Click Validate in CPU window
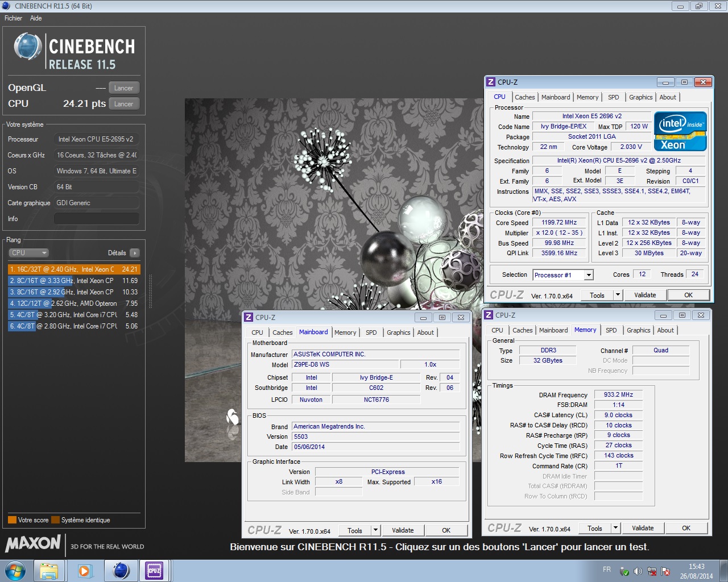 pos(646,295)
